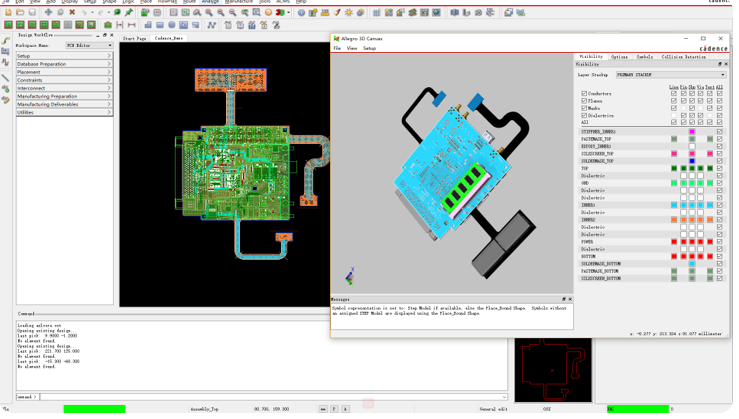Toggle the Masks checkbox
Screen dimensions: 739x419
pyautogui.click(x=584, y=108)
